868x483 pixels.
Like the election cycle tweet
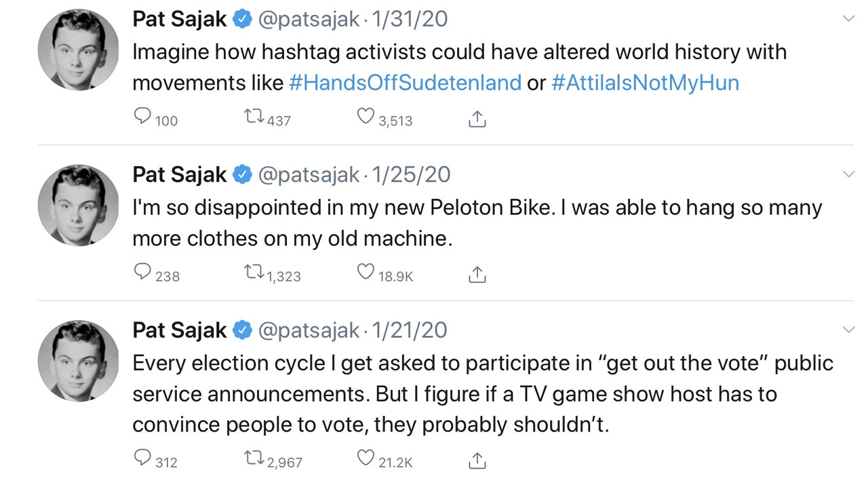[x=366, y=459]
